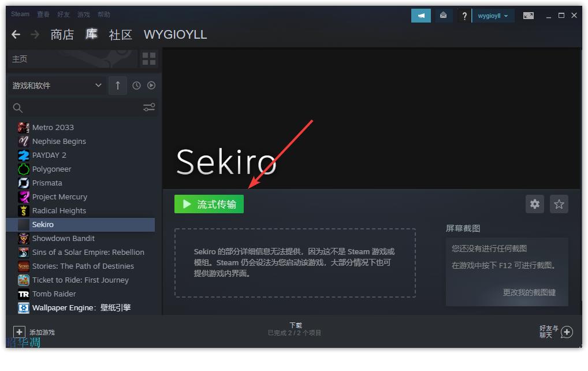Open library filter options icon
Screen dimensions: 588x371
point(148,107)
